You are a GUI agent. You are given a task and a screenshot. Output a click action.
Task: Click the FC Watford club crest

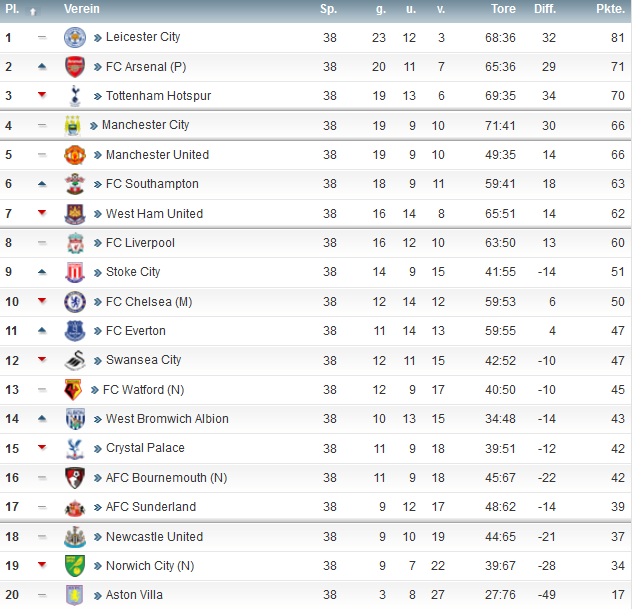point(73,390)
